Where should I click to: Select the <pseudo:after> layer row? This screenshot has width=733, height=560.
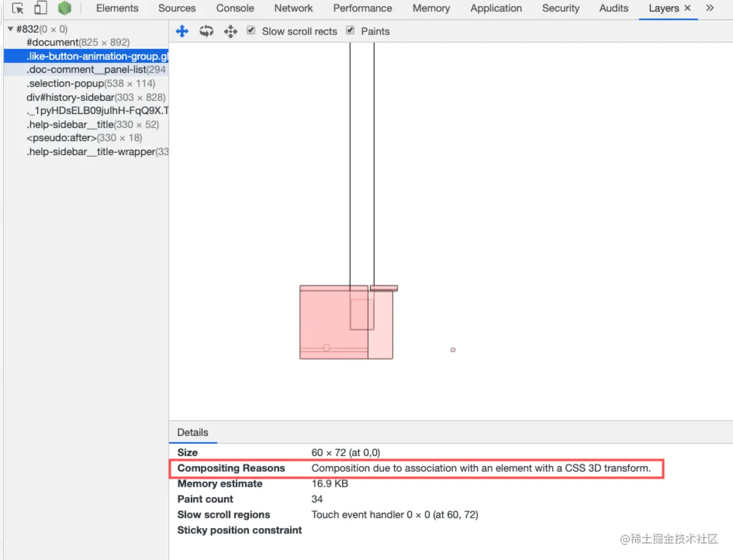(86, 138)
